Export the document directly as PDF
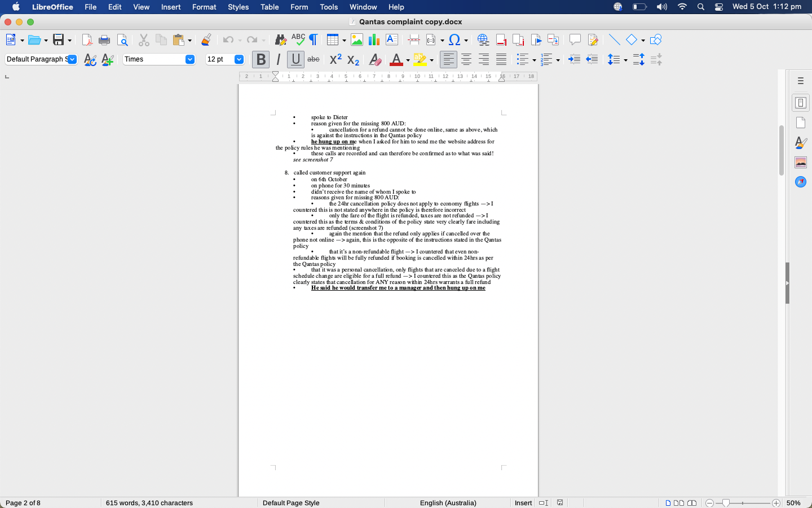 (87, 40)
